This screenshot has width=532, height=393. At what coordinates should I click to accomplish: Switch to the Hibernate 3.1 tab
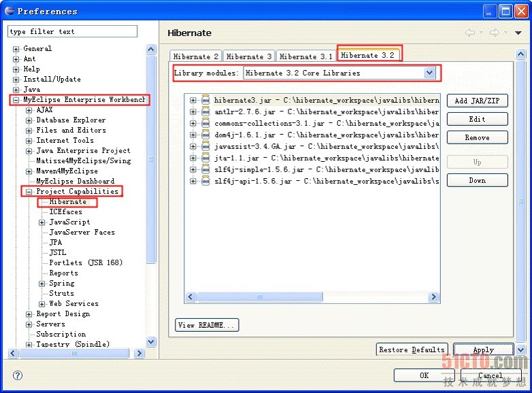pos(305,56)
